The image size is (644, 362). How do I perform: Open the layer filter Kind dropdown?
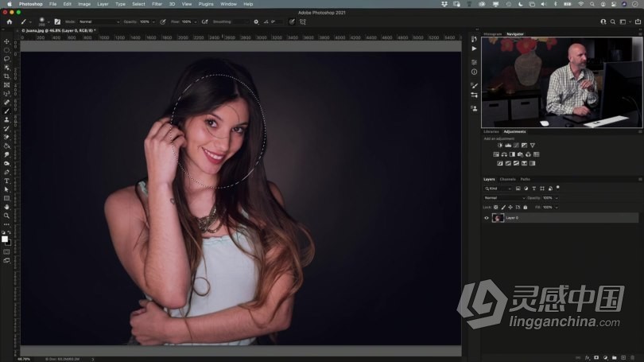[499, 188]
